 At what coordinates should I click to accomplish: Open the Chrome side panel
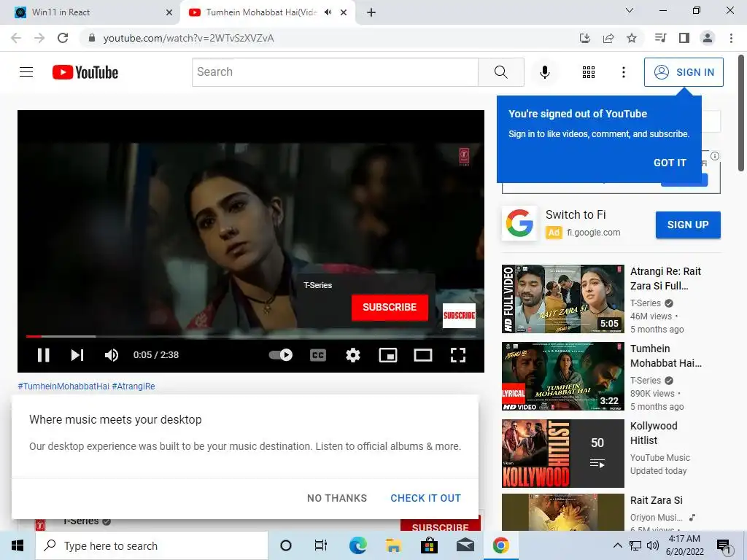pos(684,38)
